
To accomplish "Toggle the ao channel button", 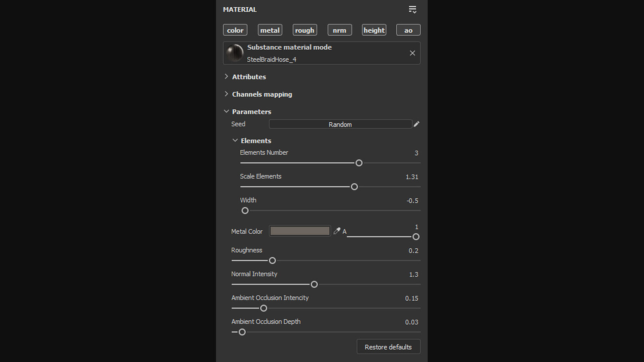I will pyautogui.click(x=408, y=30).
